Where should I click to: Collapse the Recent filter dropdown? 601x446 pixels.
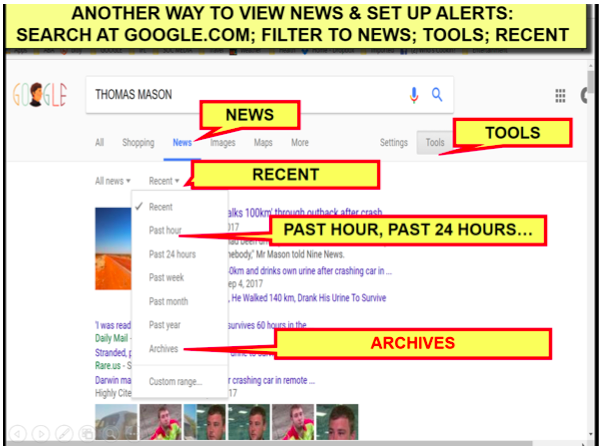164,181
